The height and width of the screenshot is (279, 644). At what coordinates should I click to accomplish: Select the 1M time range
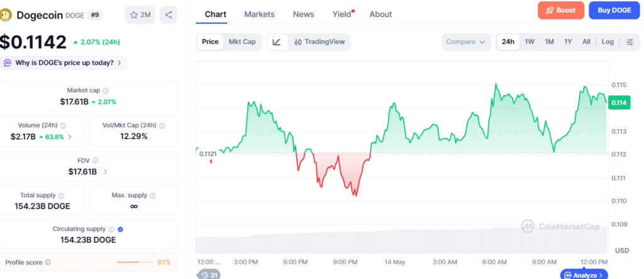pyautogui.click(x=549, y=42)
